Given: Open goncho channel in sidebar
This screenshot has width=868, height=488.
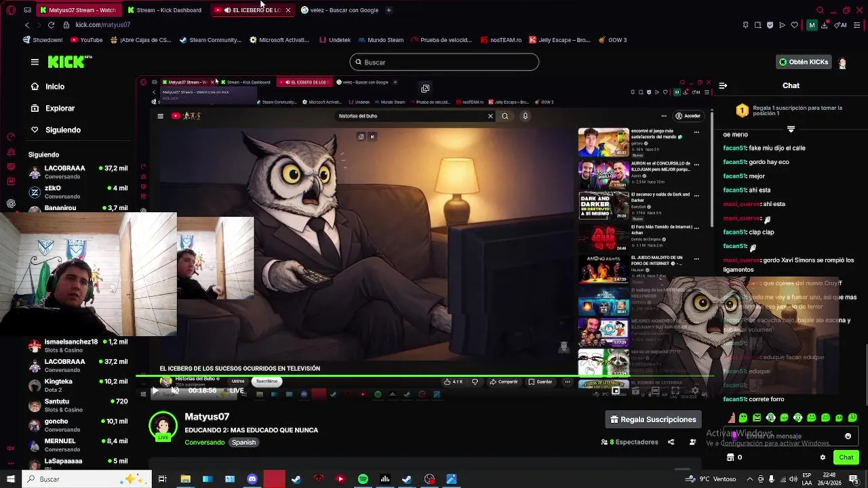Looking at the screenshot, I should click(78, 425).
